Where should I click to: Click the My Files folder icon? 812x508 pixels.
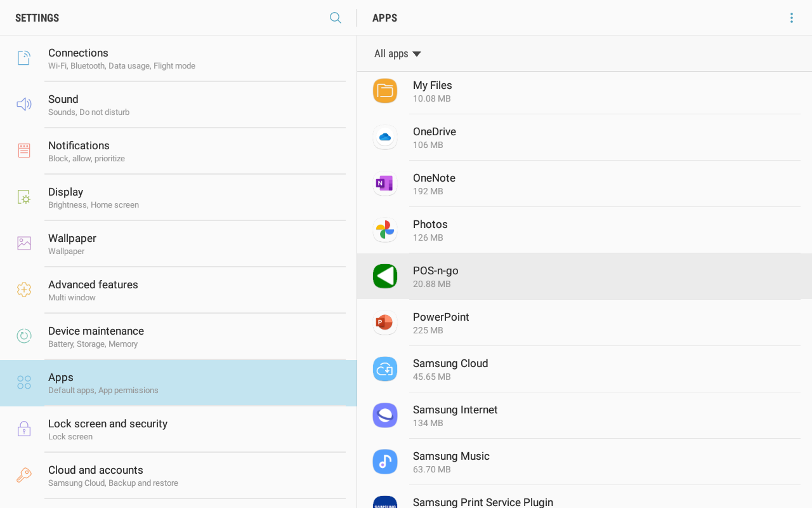coord(385,91)
